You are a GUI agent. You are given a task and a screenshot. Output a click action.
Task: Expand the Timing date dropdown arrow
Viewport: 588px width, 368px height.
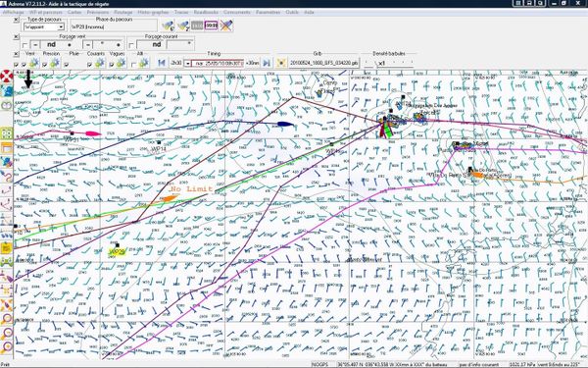(187, 64)
